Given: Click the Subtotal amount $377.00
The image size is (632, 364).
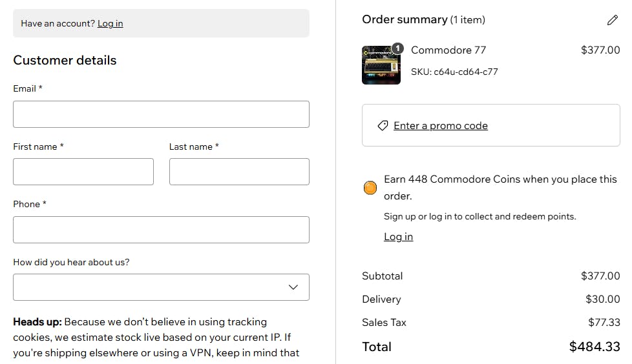Looking at the screenshot, I should pos(600,276).
